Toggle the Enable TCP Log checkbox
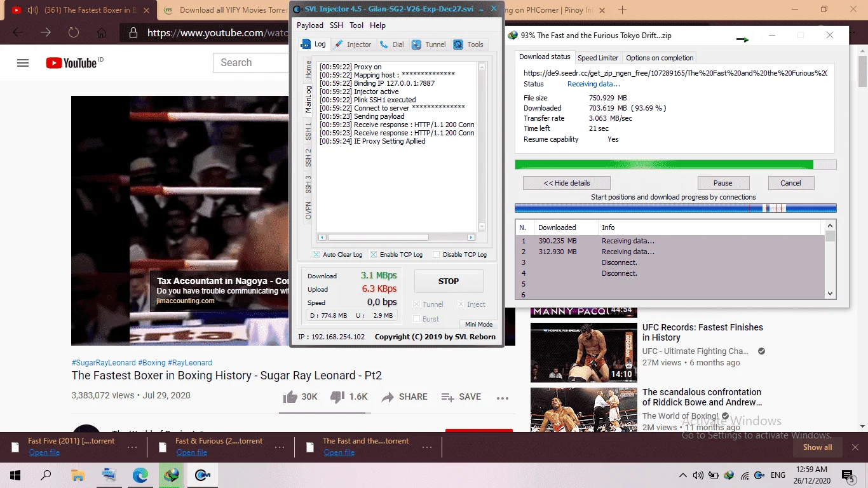The image size is (868, 488). 374,254
